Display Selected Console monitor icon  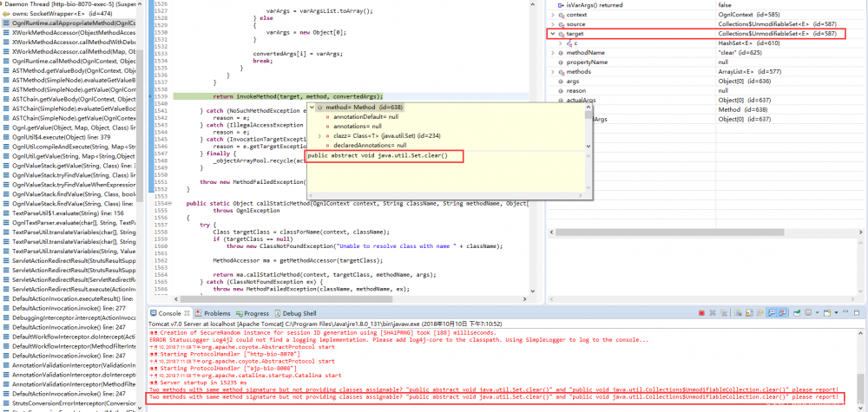tap(808, 312)
